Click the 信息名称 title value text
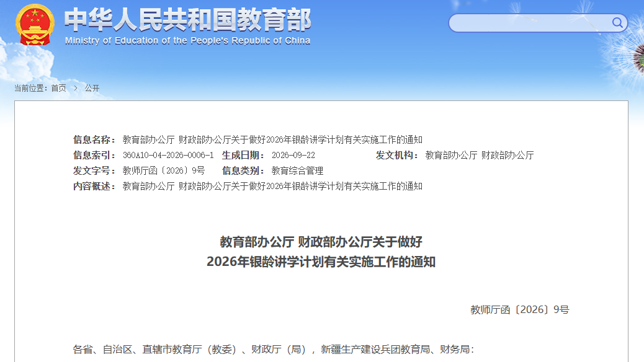Screen dimensions: 644x362 click(x=272, y=140)
